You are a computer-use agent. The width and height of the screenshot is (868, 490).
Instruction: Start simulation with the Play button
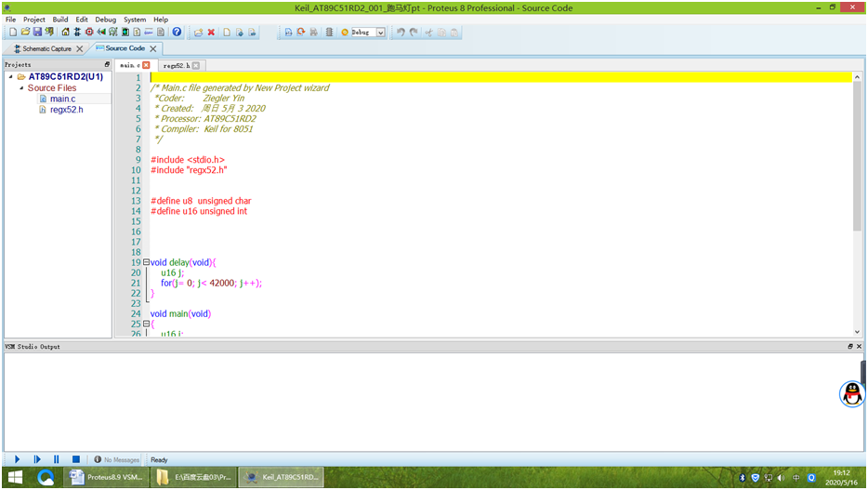(x=17, y=459)
